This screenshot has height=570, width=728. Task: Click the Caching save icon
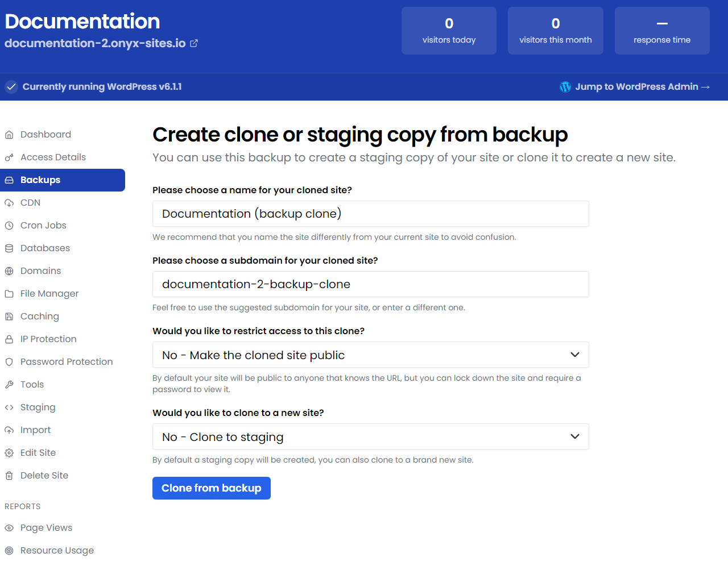pos(9,317)
